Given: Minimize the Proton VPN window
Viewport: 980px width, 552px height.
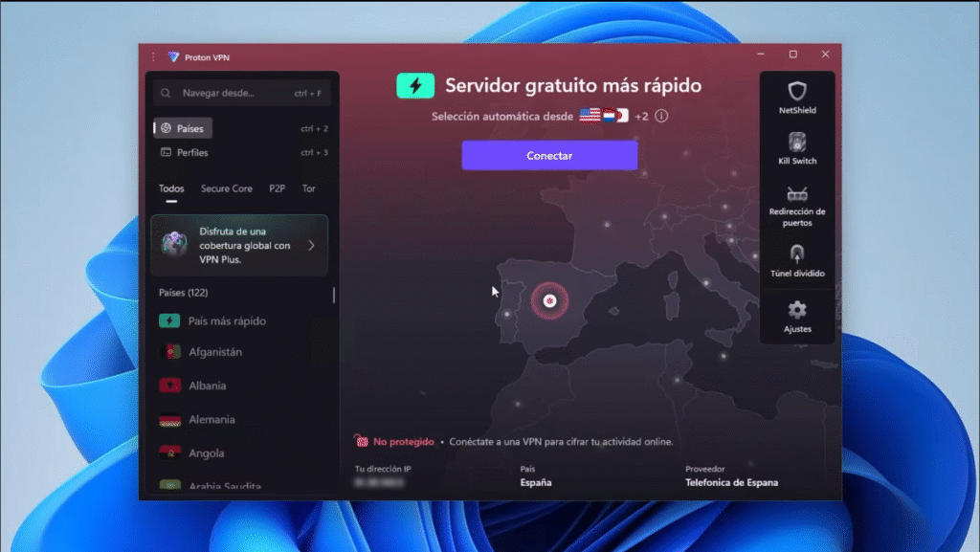Looking at the screenshot, I should [x=761, y=55].
